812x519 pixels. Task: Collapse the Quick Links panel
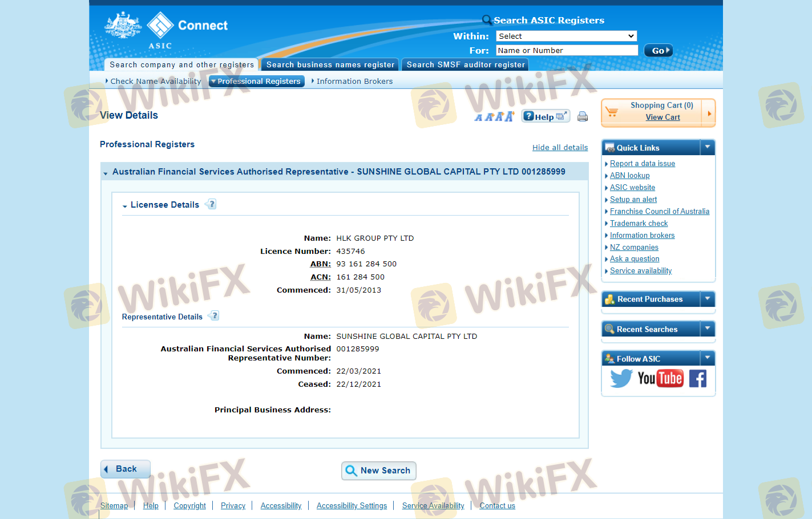(707, 147)
